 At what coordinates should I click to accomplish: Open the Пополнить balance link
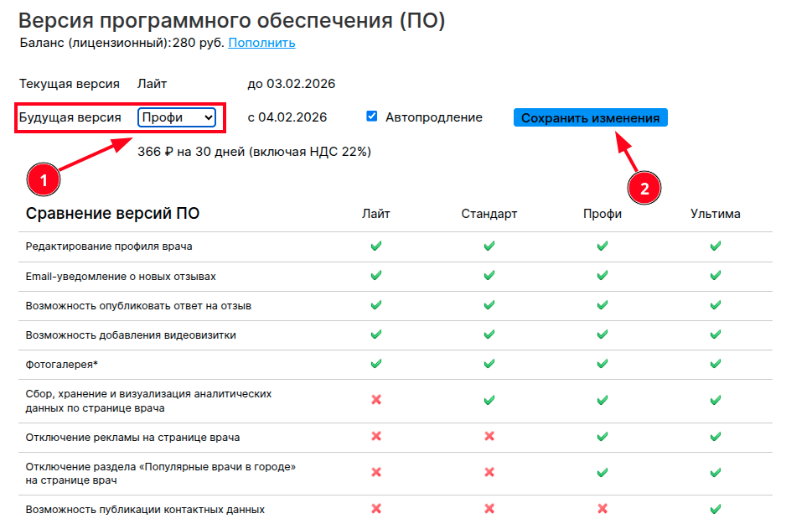coord(261,43)
